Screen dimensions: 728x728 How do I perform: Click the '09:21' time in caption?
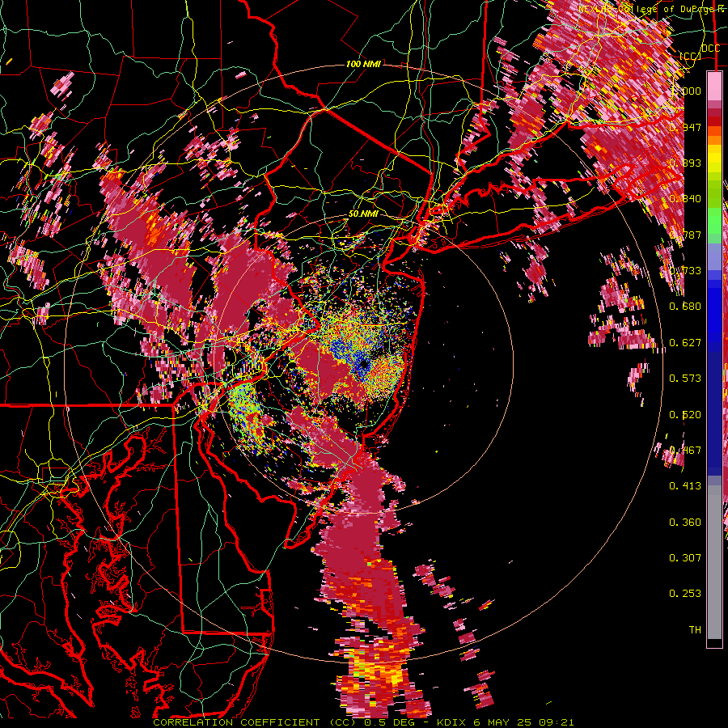click(x=557, y=722)
